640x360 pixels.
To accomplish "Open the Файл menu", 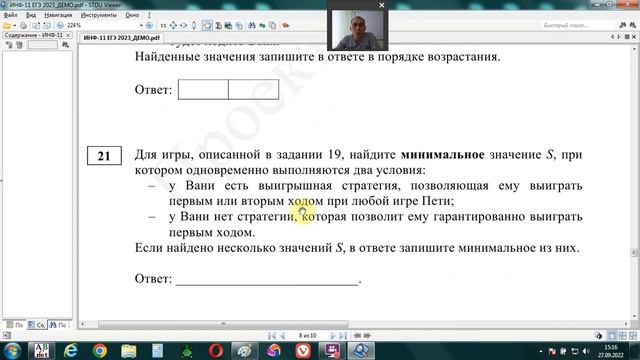I will tap(10, 15).
